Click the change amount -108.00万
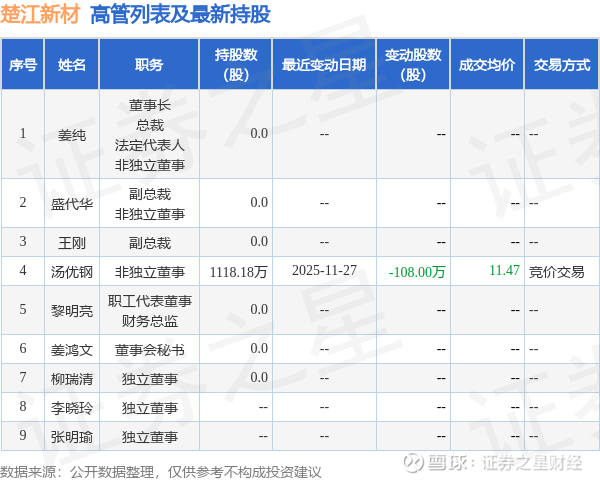 click(417, 272)
